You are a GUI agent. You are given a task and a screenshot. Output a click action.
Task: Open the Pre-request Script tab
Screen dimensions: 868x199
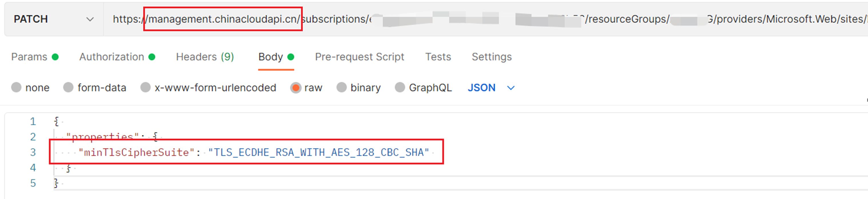[x=359, y=57]
